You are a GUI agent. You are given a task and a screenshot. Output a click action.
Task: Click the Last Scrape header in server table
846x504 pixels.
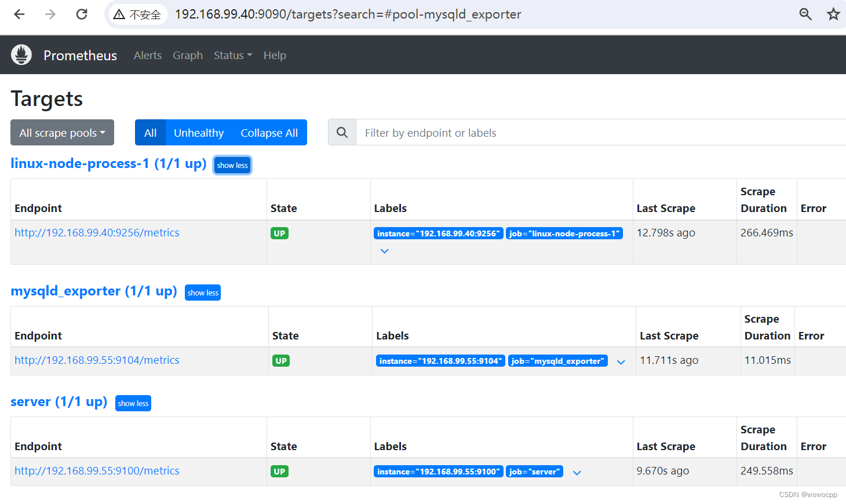[x=666, y=446]
